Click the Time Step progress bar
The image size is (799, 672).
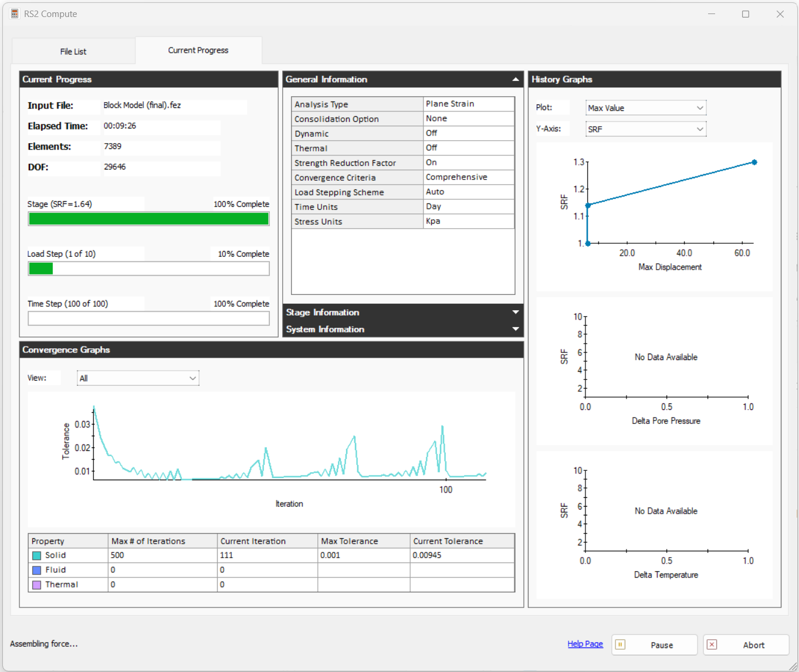coord(149,318)
